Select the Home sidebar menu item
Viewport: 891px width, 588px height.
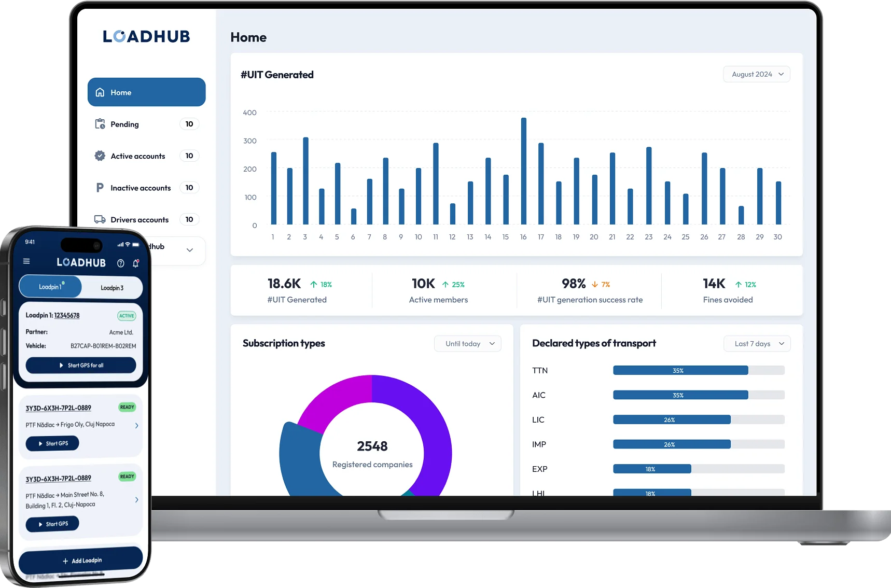point(147,92)
